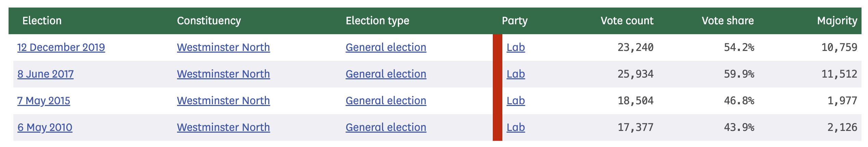Open the 6 May 2010 election link
The height and width of the screenshot is (147, 868).
[45, 127]
